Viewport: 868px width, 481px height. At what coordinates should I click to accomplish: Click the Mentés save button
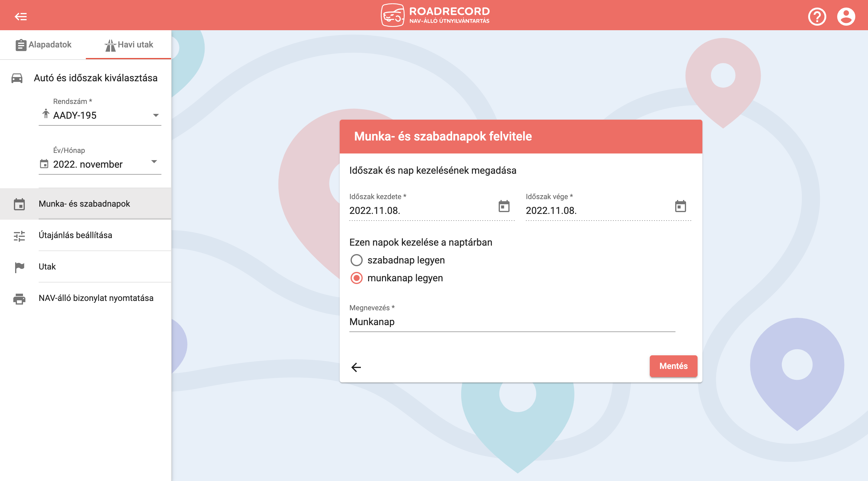point(673,366)
